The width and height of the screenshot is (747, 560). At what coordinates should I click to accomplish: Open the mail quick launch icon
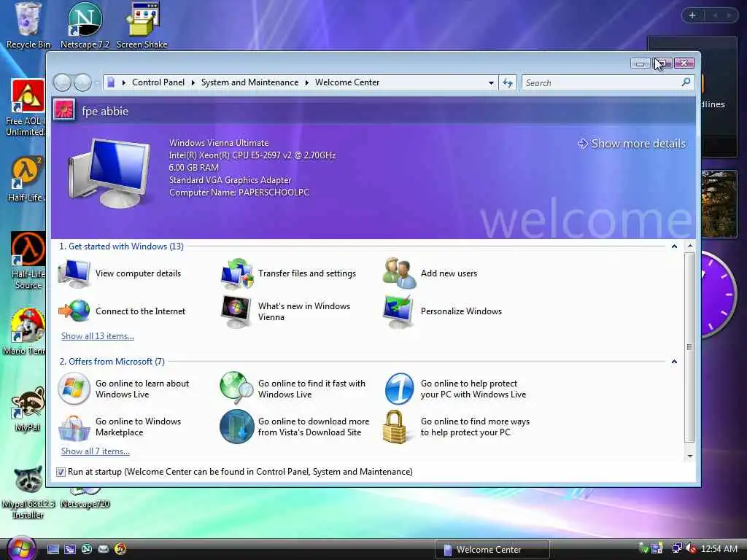point(104,549)
